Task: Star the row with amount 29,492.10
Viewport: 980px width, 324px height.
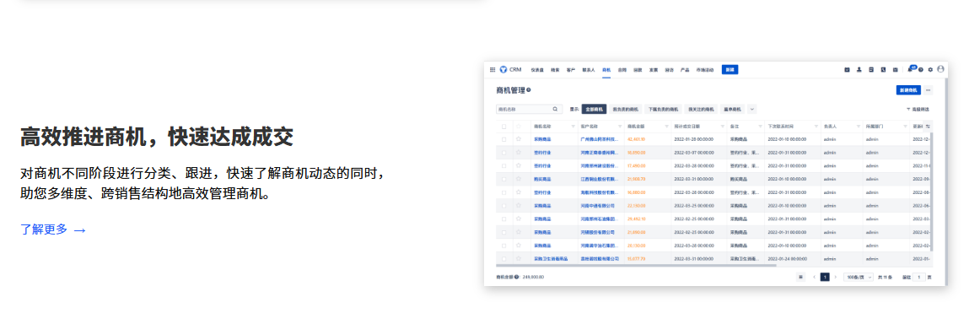Action: point(518,219)
